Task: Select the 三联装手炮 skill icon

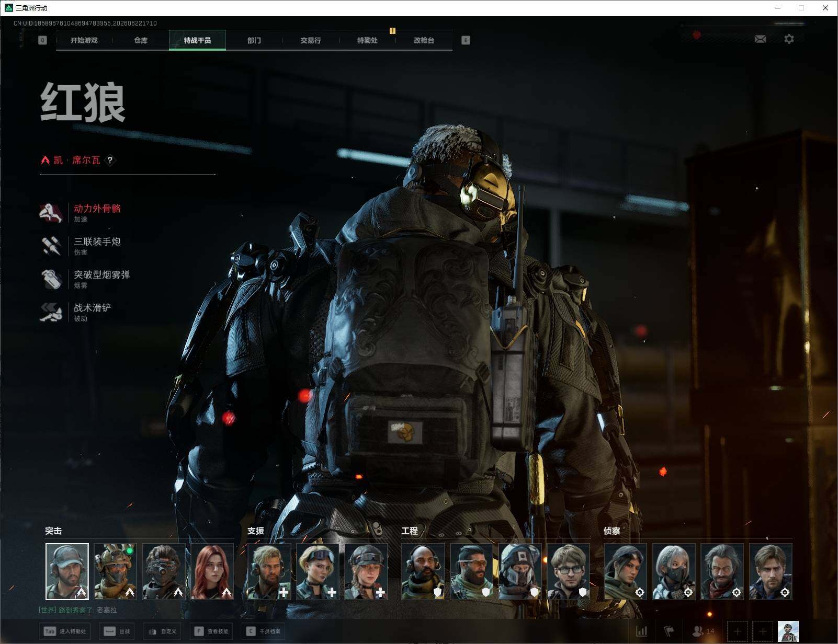Action: point(51,246)
